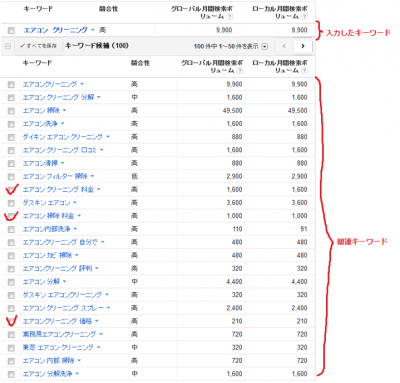Open keyword link エアコン 分解
This screenshot has width=400, height=383.
[41, 282]
